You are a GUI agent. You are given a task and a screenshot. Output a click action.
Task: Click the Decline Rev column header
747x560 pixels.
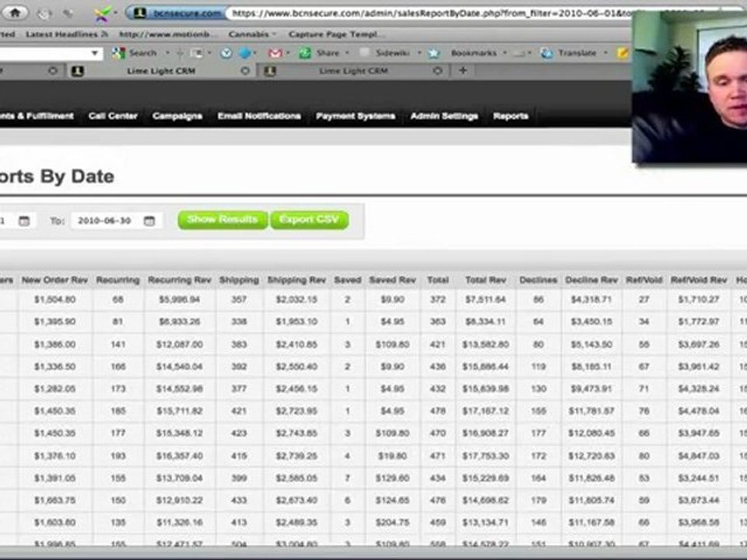[591, 280]
